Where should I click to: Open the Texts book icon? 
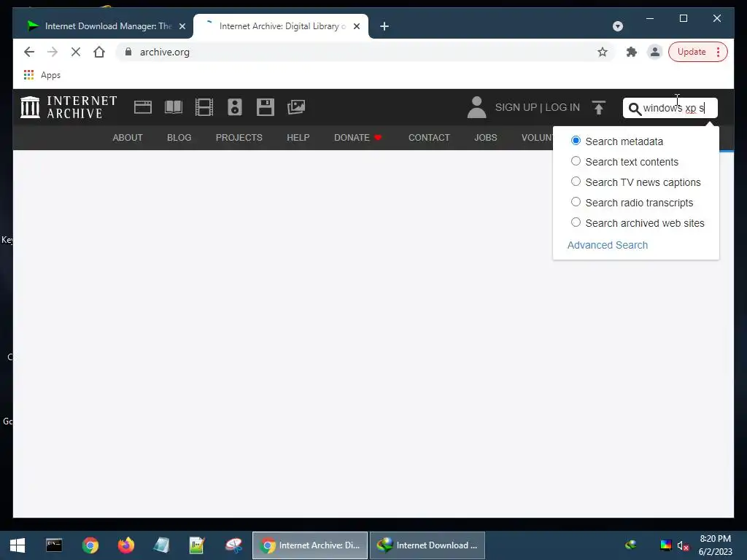tap(174, 107)
